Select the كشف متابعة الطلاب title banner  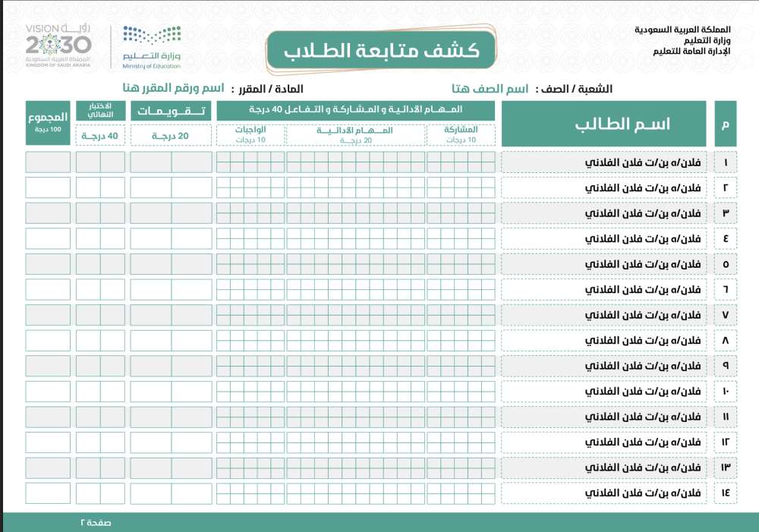click(x=381, y=51)
